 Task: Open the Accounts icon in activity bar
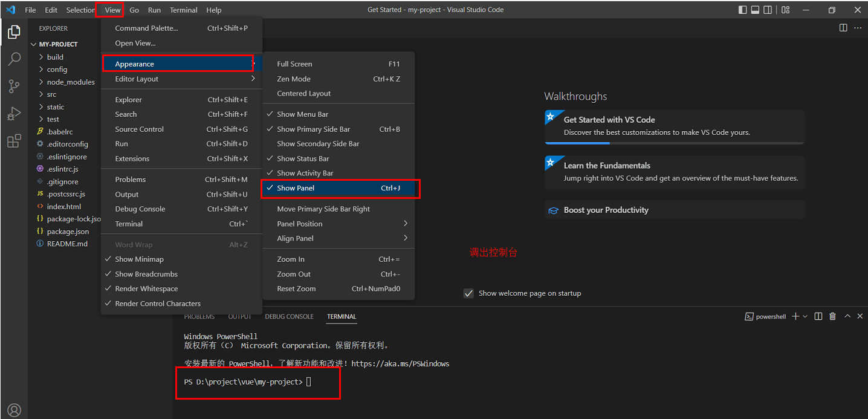click(x=14, y=411)
